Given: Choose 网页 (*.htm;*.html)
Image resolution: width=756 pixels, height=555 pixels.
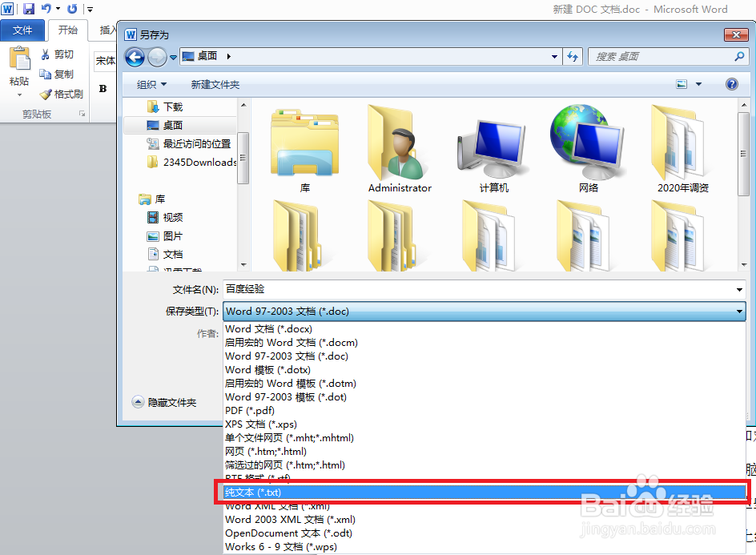Looking at the screenshot, I should [484, 452].
